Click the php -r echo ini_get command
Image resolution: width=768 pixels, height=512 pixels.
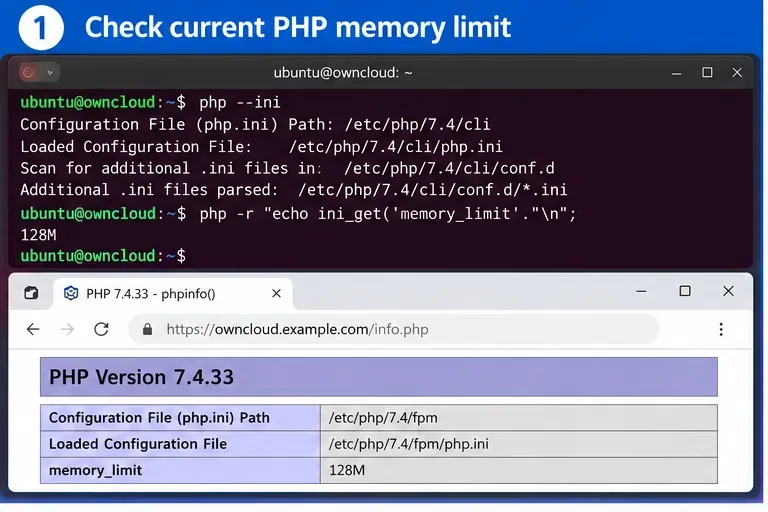click(388, 214)
